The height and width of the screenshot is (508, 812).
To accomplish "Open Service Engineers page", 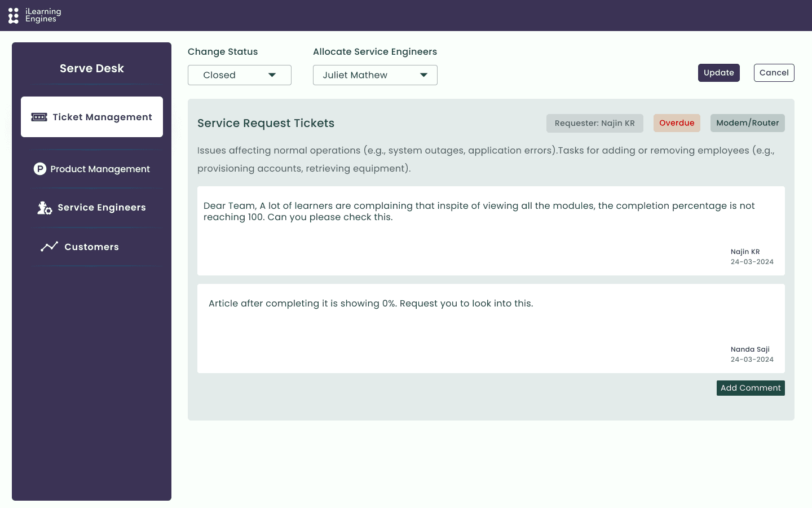I will click(92, 208).
